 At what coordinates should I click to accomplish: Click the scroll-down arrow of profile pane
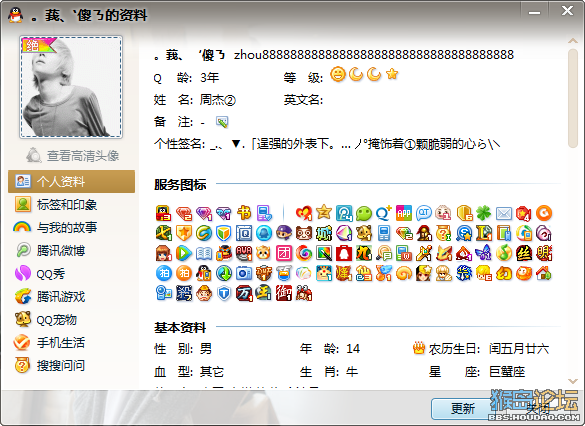click(573, 381)
